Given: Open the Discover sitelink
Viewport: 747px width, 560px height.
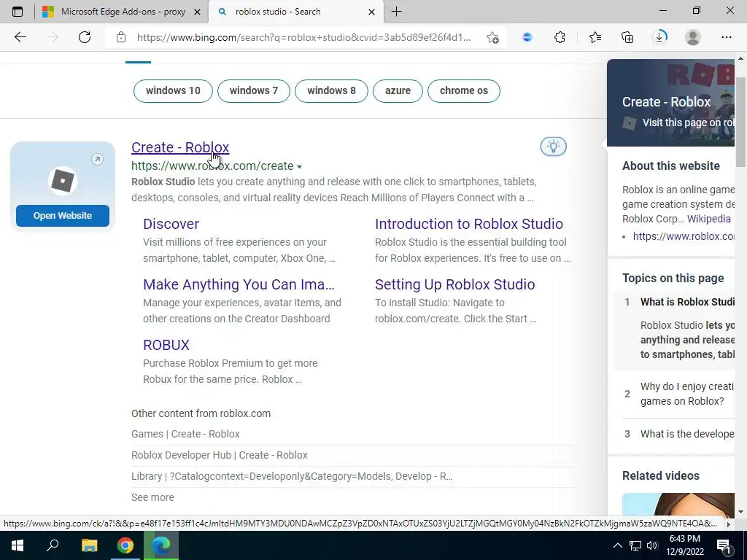Looking at the screenshot, I should tap(171, 224).
